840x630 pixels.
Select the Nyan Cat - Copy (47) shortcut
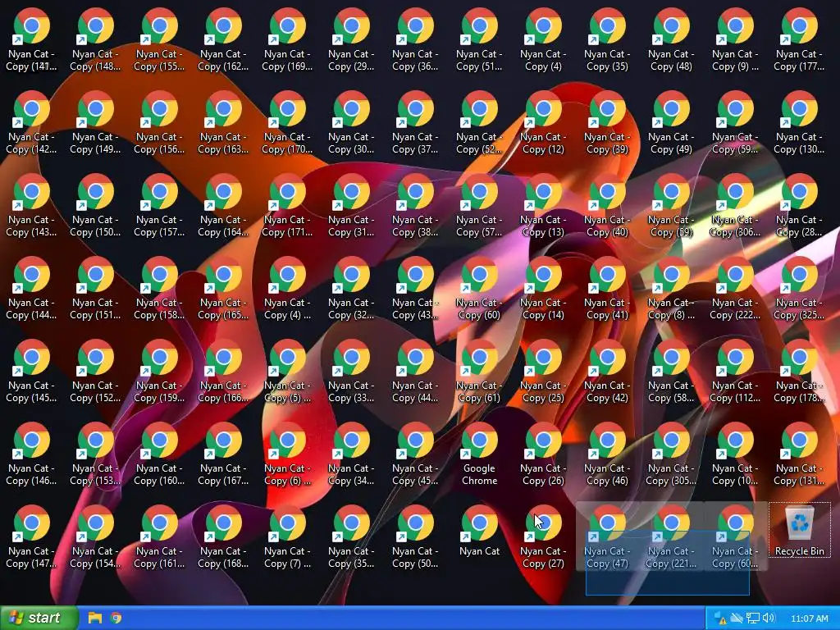(x=607, y=536)
